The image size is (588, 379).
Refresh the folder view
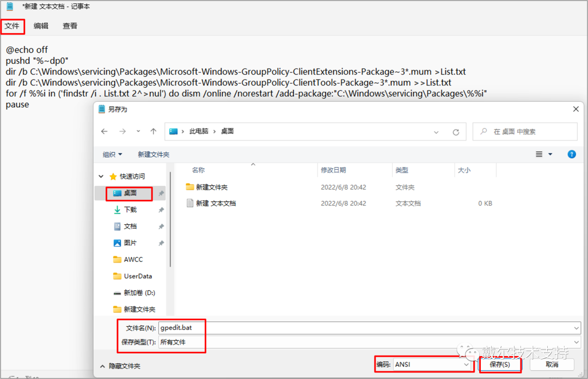(456, 132)
